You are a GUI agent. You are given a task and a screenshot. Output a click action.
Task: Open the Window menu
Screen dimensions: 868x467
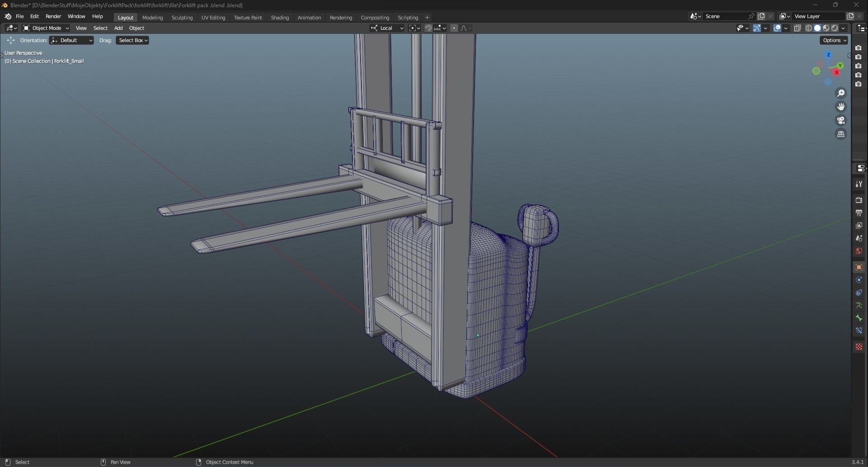[76, 16]
